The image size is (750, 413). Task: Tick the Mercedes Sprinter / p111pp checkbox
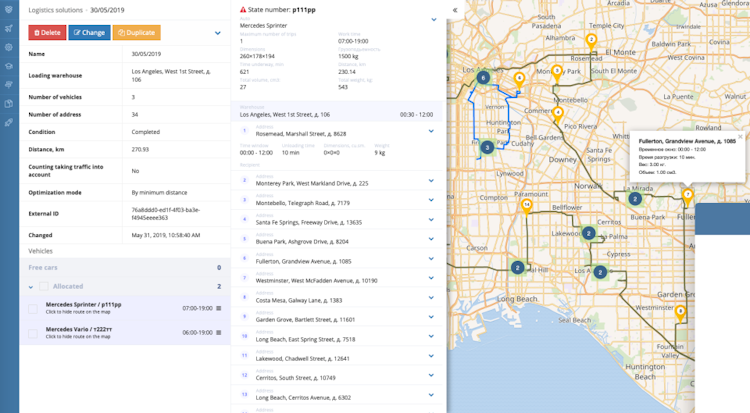[33, 308]
